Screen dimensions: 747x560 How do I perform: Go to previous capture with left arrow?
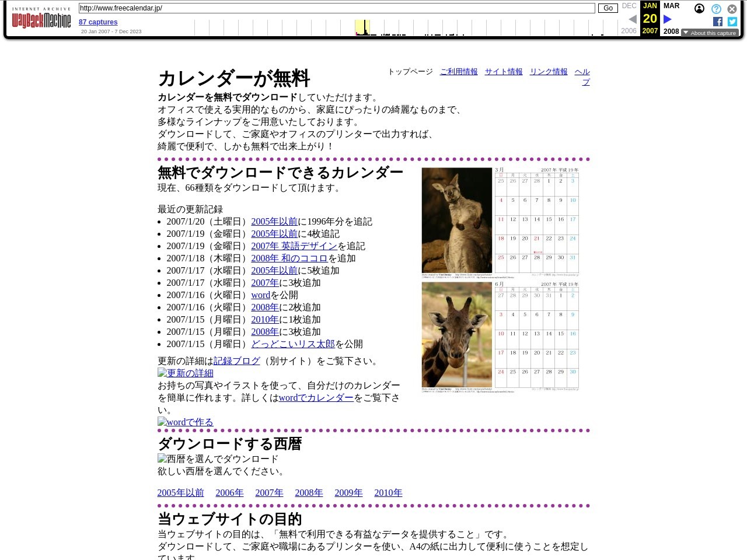click(x=633, y=18)
